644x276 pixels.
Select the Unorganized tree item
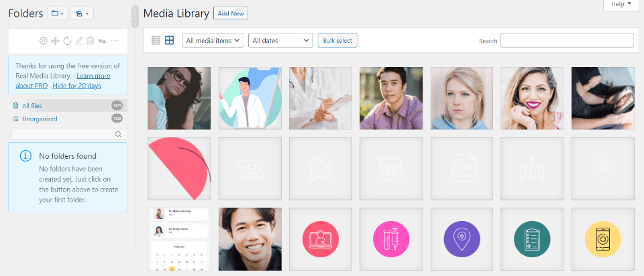click(x=68, y=119)
